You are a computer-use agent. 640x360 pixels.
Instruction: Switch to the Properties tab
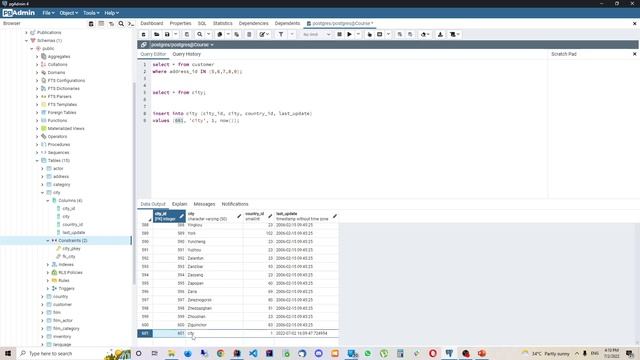click(180, 24)
